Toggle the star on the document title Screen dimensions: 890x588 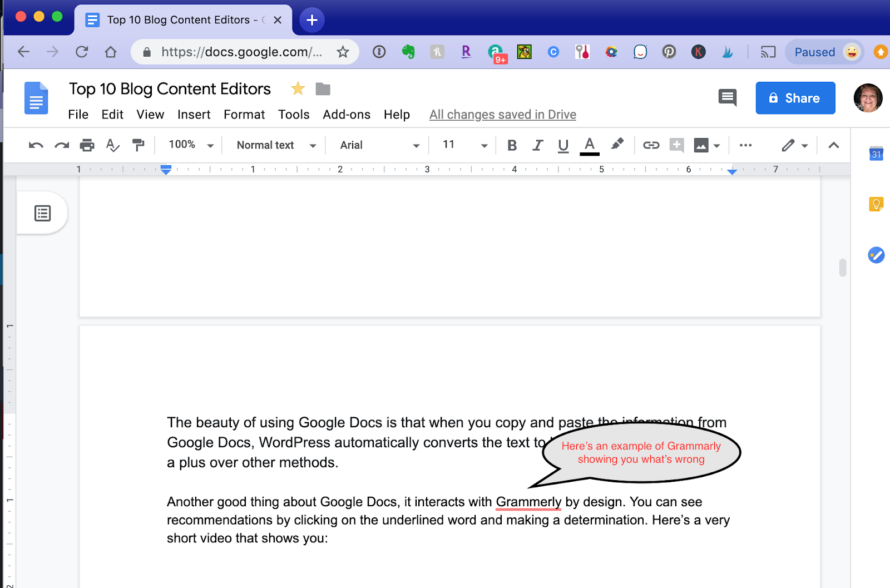coord(298,88)
